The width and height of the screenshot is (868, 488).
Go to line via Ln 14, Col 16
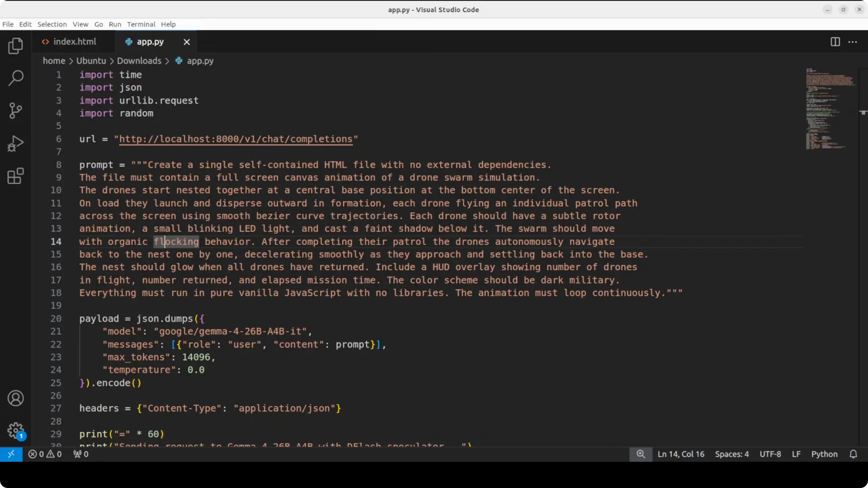pyautogui.click(x=681, y=454)
